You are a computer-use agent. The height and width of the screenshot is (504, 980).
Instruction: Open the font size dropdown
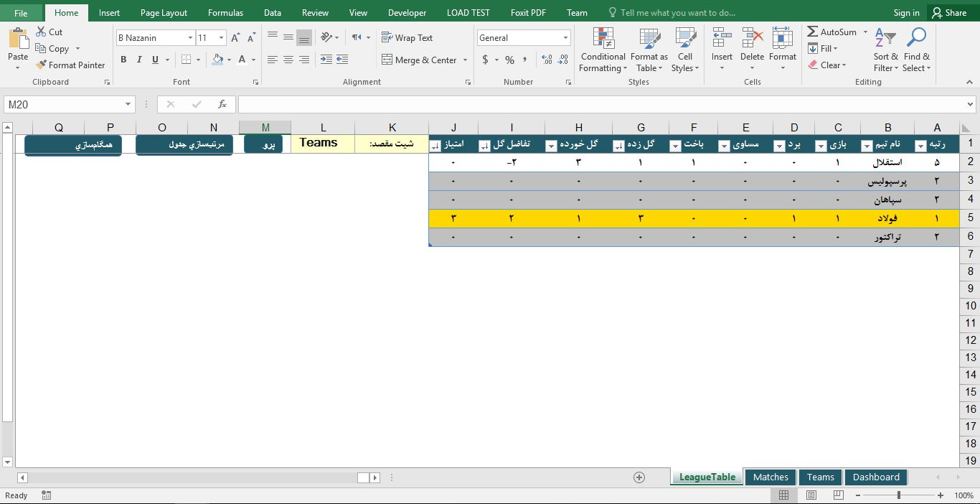221,38
